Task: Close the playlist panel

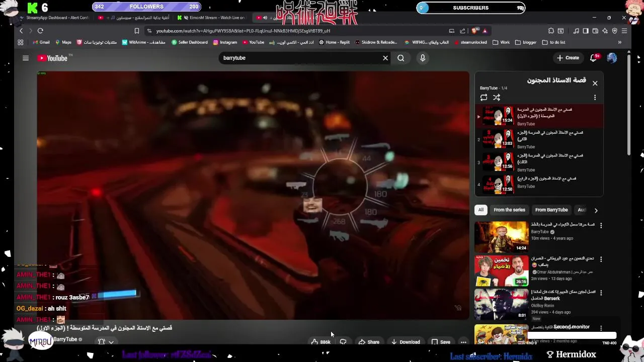Action: 595,83
